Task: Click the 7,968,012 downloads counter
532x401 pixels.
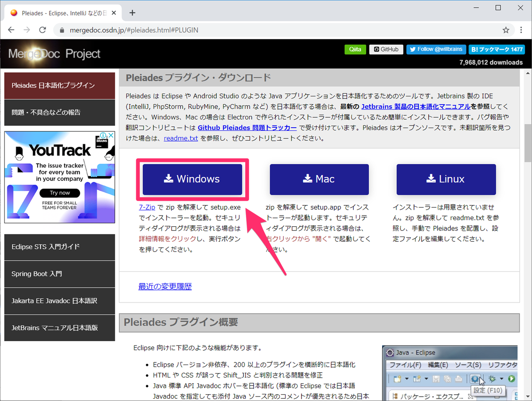Action: point(491,62)
